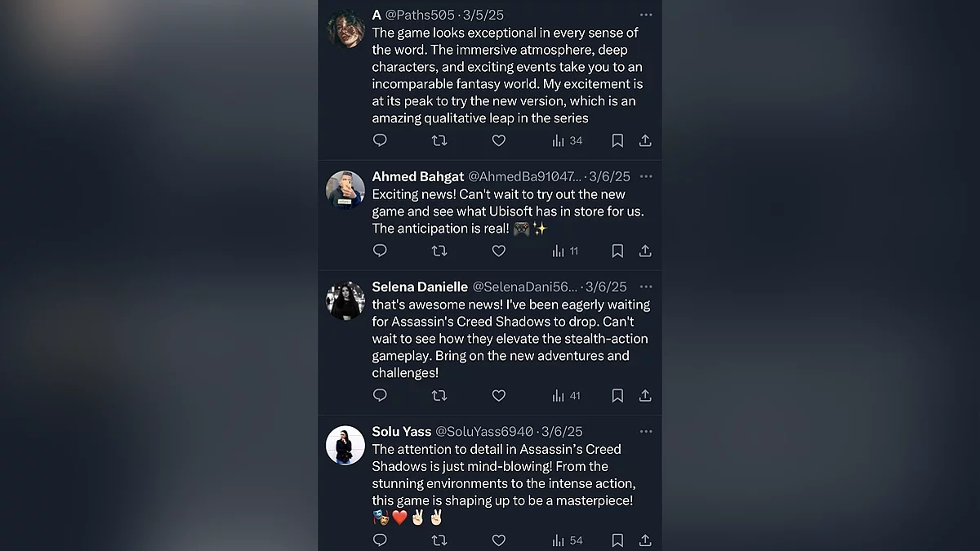Viewport: 980px width, 551px height.
Task: Bookmark Ahmed Bahgat's tweet
Action: click(x=617, y=251)
